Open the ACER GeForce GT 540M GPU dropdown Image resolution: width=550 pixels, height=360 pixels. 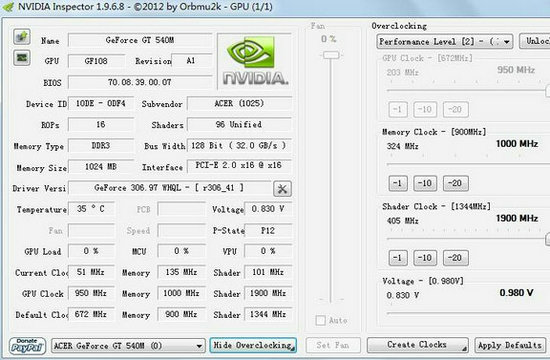128,346
